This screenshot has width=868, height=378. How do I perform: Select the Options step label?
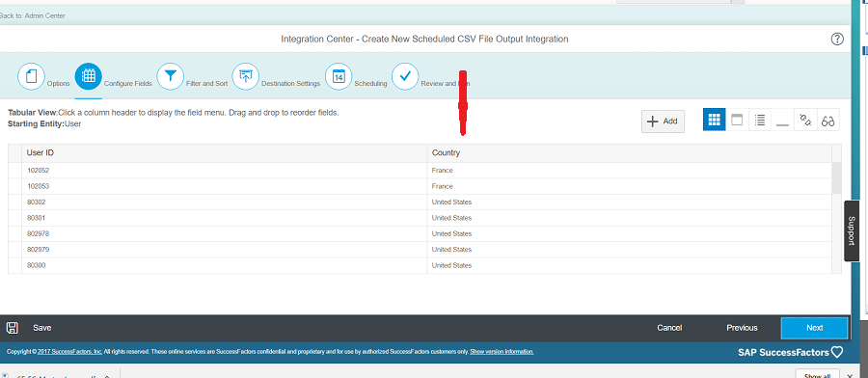click(59, 84)
